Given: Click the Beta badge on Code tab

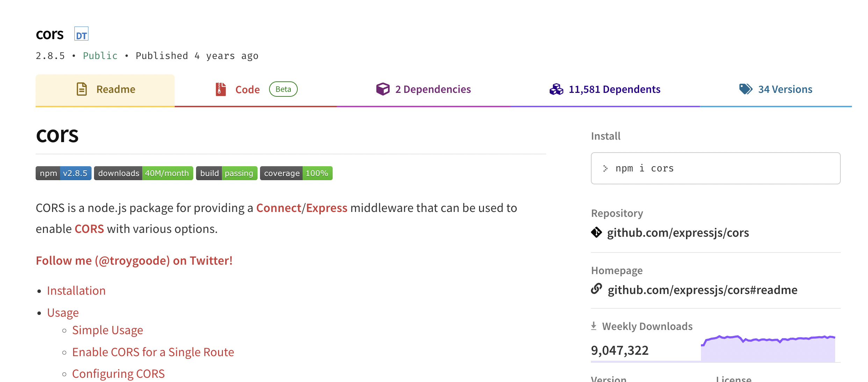Looking at the screenshot, I should (283, 89).
